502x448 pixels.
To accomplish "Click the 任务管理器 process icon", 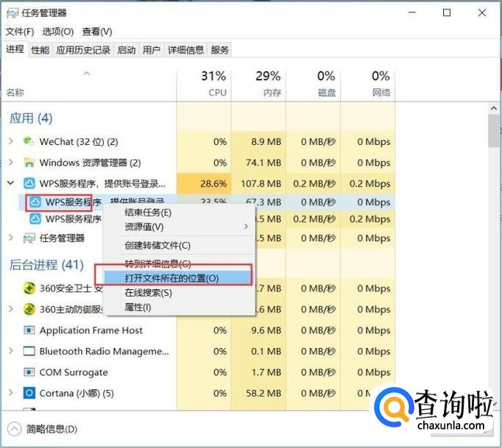I will 29,238.
